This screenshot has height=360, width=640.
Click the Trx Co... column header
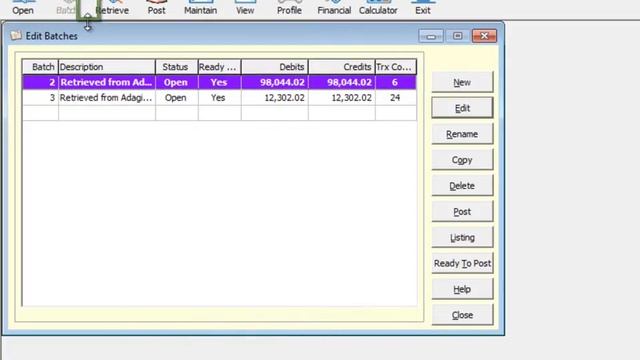pos(396,67)
